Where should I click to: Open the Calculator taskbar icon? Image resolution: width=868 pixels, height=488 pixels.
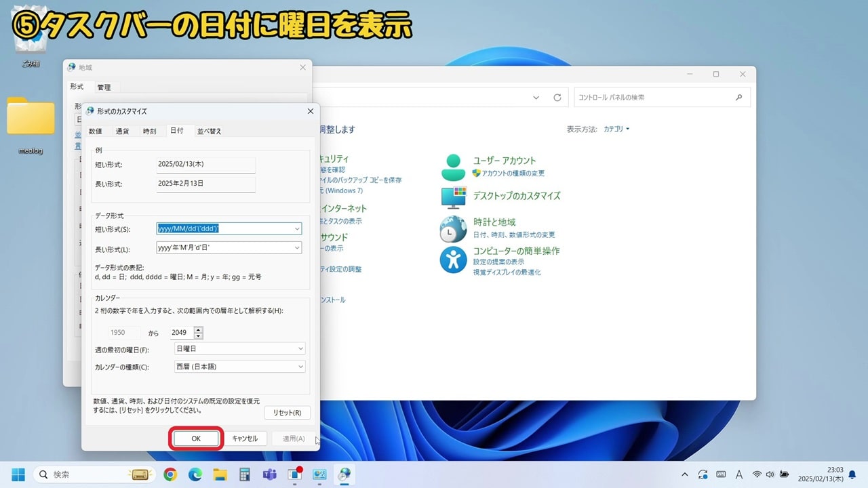tap(244, 474)
